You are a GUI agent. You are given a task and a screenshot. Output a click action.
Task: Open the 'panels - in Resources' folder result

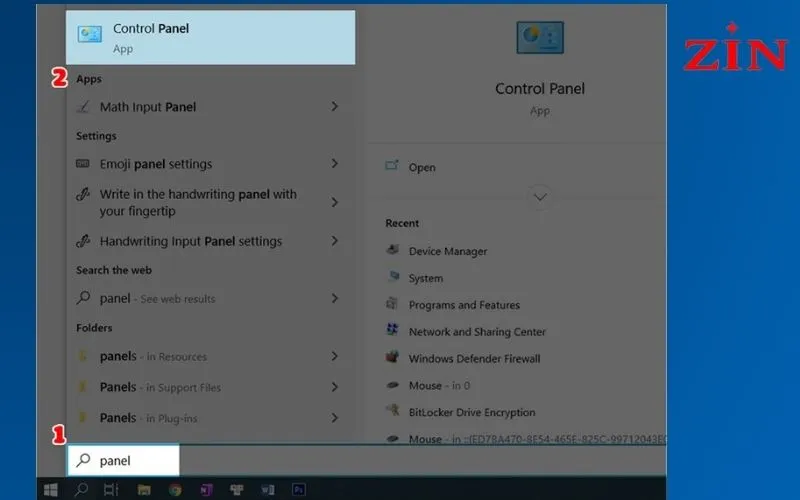pyautogui.click(x=153, y=357)
